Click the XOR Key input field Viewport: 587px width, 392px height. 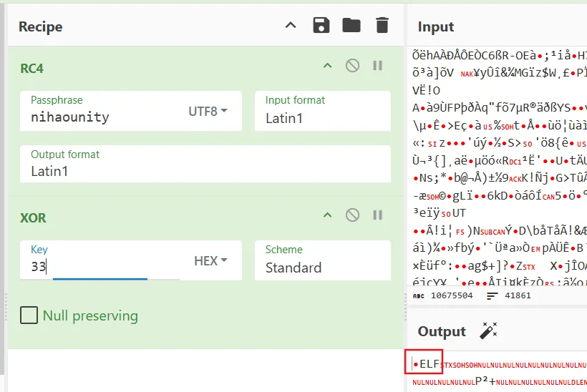104,267
